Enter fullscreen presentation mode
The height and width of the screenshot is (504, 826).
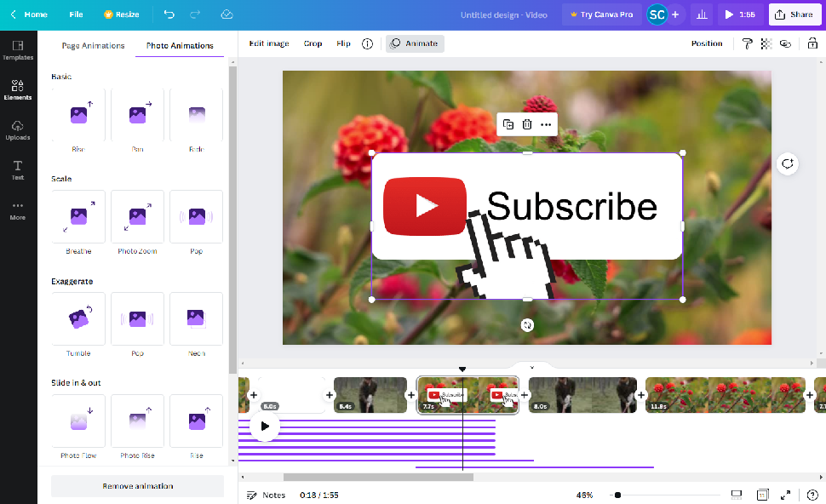click(785, 495)
